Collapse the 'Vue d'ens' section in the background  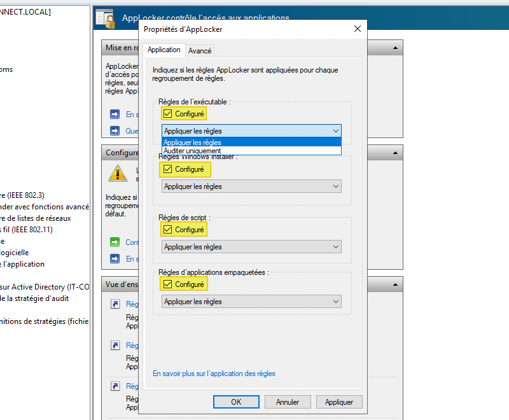(395, 284)
